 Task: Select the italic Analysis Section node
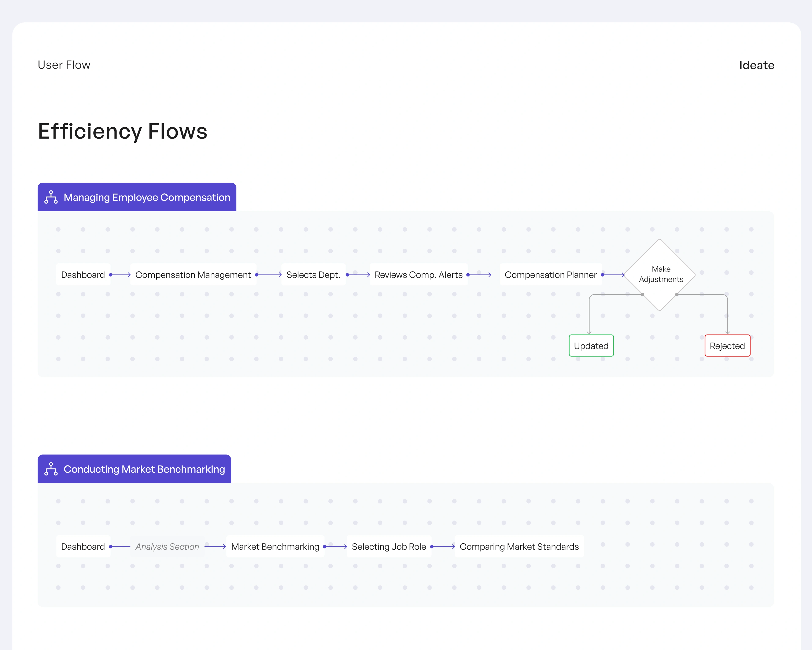pos(167,546)
